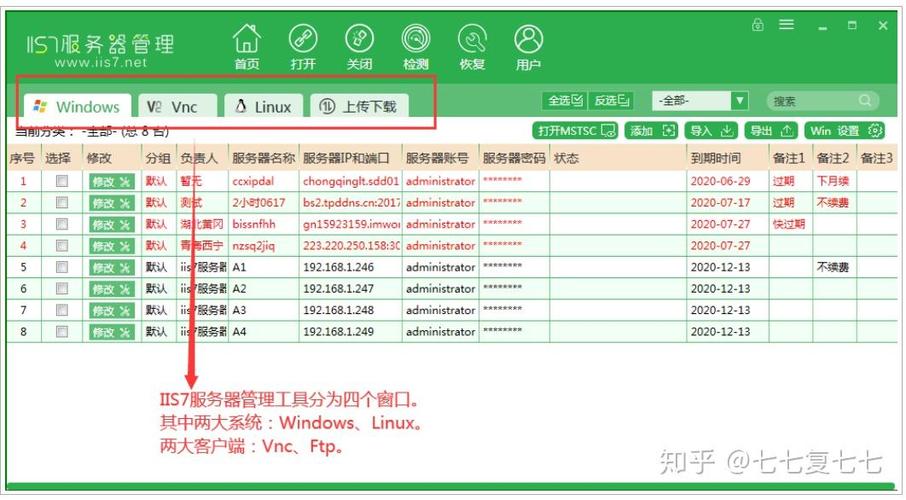Click the 服务器账号 column header

click(440, 158)
